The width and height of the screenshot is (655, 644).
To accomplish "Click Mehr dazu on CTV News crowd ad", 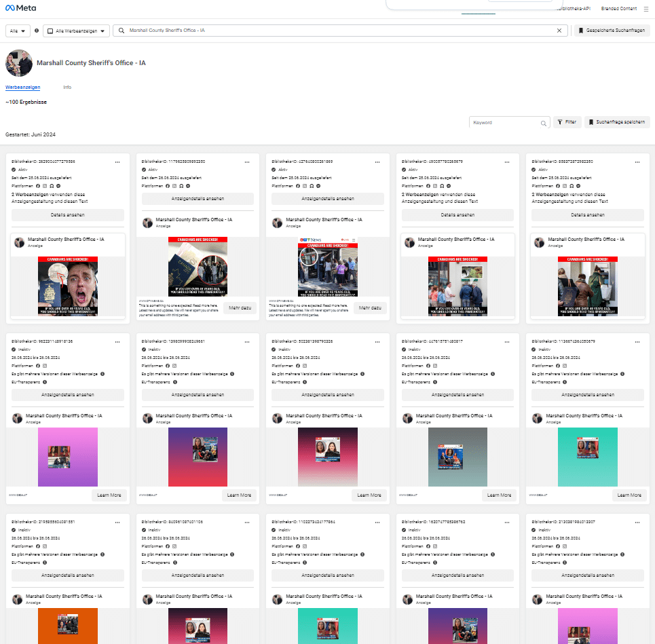I will click(370, 308).
